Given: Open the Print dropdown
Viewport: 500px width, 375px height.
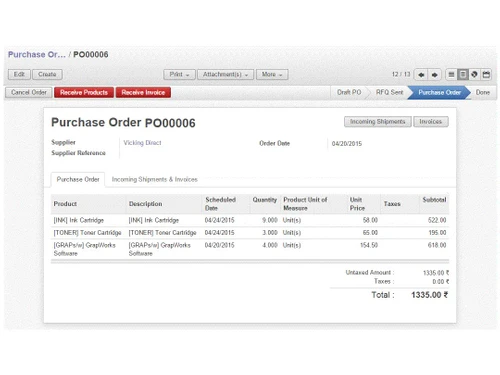Looking at the screenshot, I should [x=179, y=74].
